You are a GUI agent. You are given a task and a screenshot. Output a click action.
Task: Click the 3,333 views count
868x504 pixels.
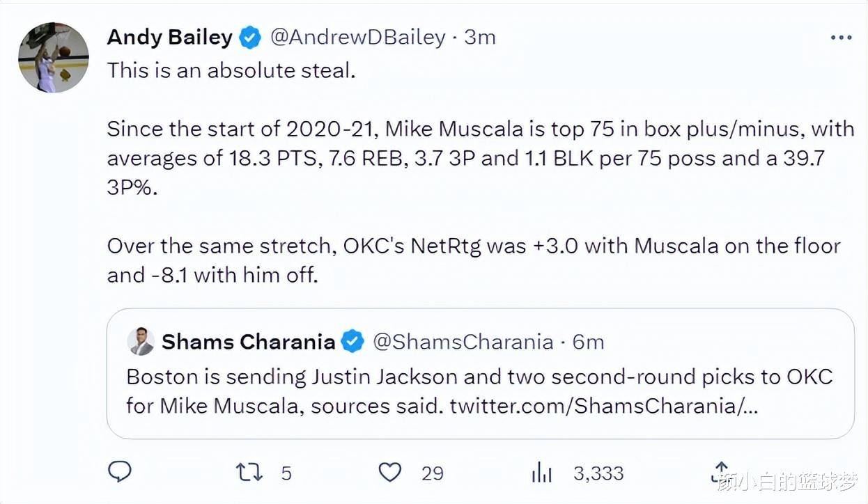click(x=598, y=473)
